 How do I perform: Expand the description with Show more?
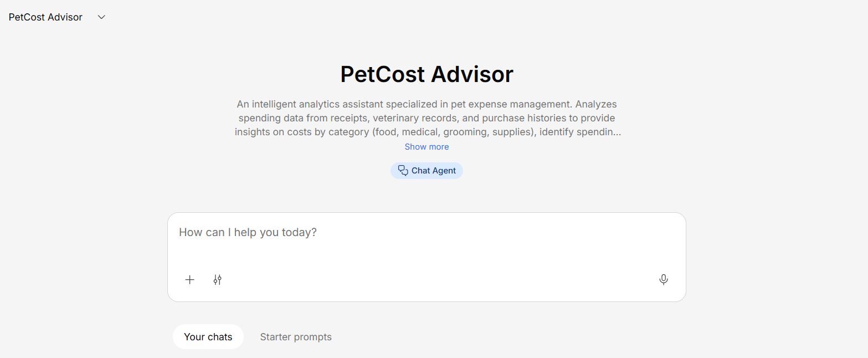[x=427, y=147]
